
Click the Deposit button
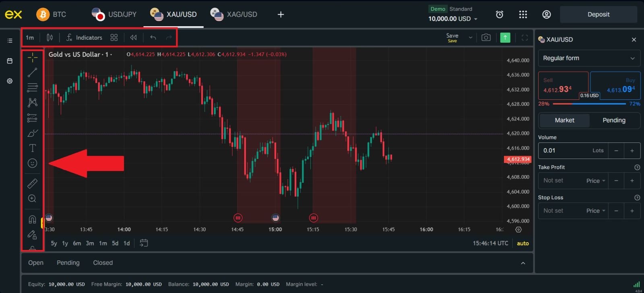tap(598, 14)
